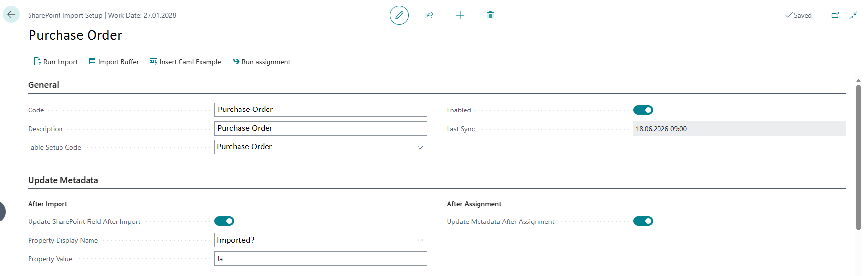Start Run assignment action
The height and width of the screenshot is (276, 868).
click(261, 62)
